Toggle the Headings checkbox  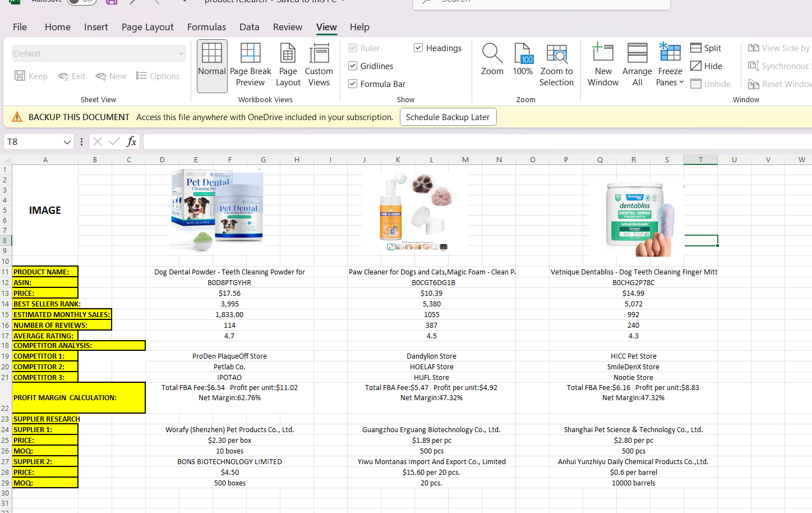pos(418,48)
